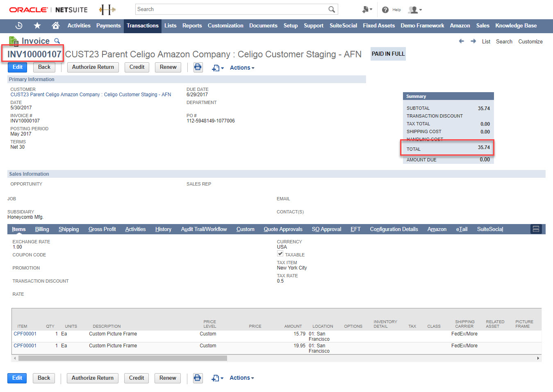Open the Transactions menu
Screen dimensions: 553x392
click(143, 26)
